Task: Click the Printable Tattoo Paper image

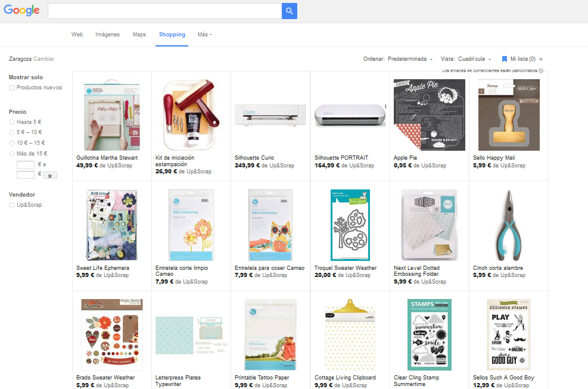Action: 270,335
